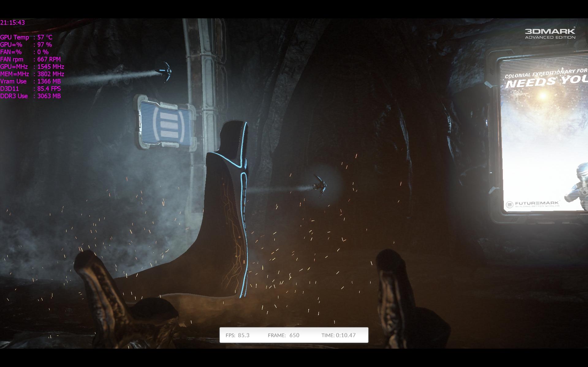This screenshot has height=367, width=588.
Task: Click the DDR3 Use 3063 MB line
Action: click(30, 96)
